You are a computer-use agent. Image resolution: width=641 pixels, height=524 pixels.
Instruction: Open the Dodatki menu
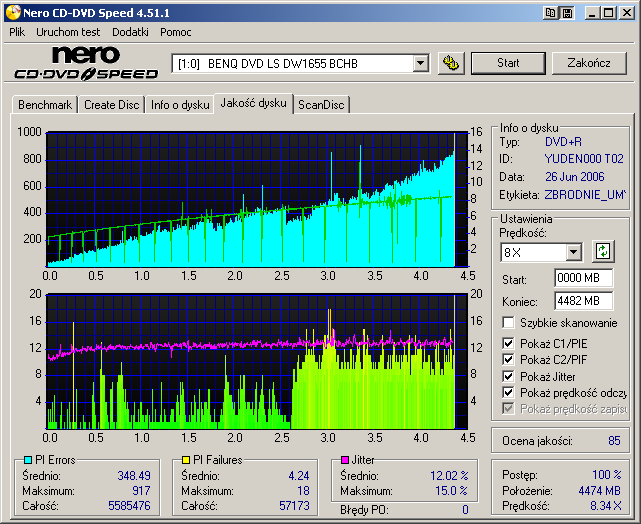(130, 32)
